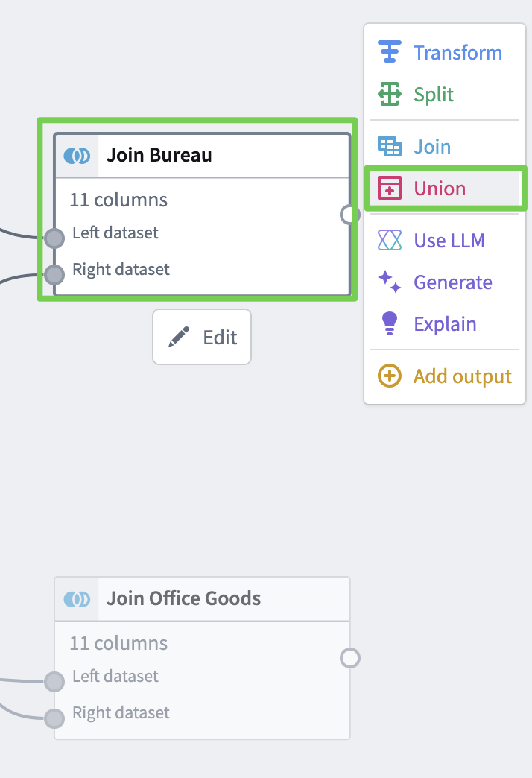Click the Add output label

pyautogui.click(x=463, y=376)
